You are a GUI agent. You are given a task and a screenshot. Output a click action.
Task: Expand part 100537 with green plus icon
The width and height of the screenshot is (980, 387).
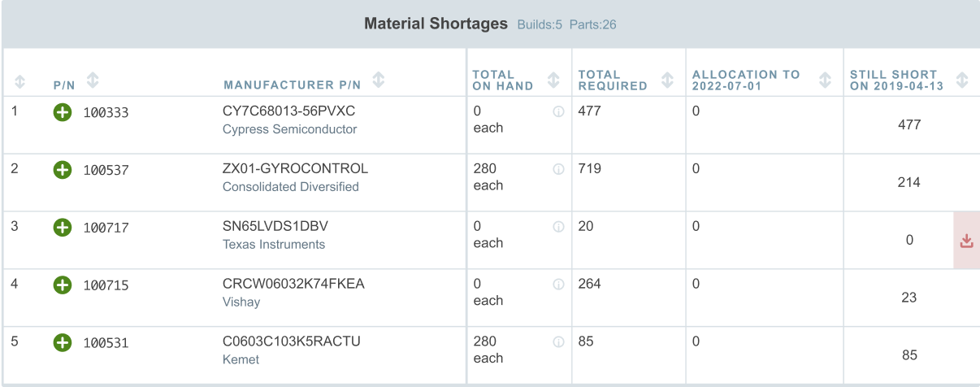[63, 170]
